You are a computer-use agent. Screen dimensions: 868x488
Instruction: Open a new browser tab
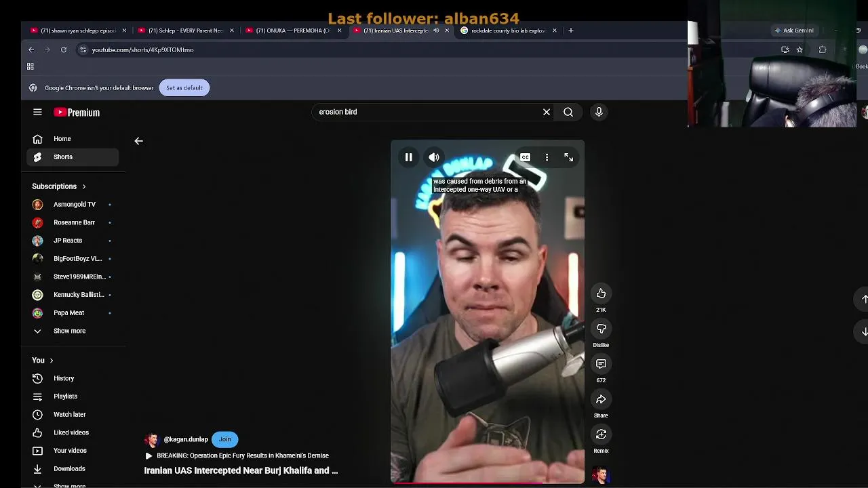click(571, 30)
